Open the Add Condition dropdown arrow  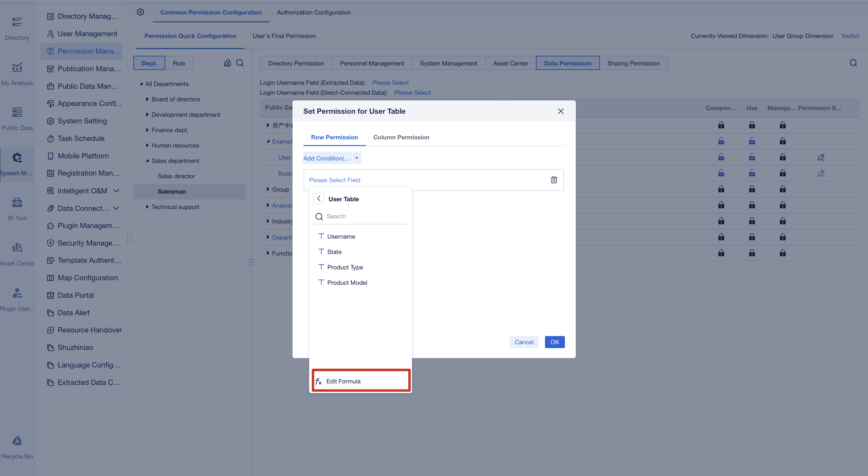(356, 158)
